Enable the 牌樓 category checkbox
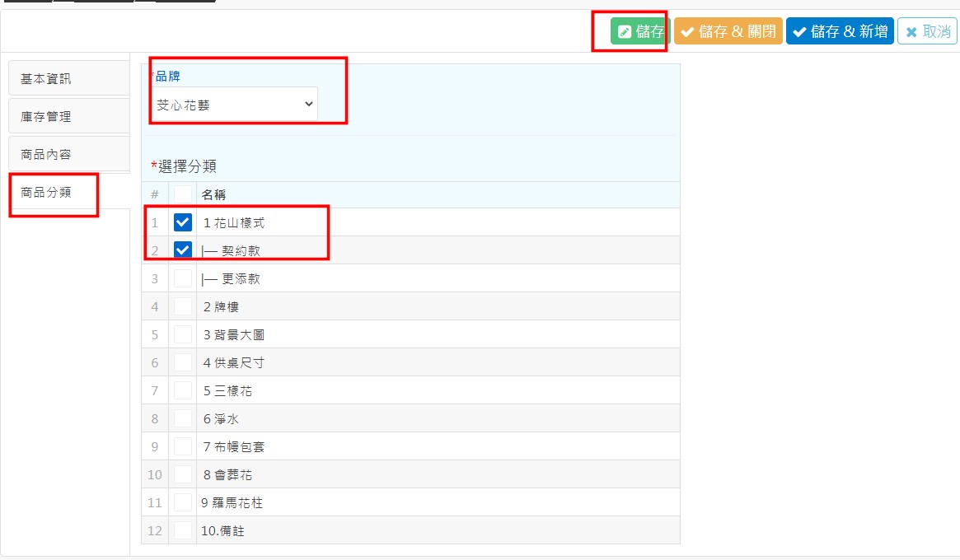 click(x=183, y=306)
